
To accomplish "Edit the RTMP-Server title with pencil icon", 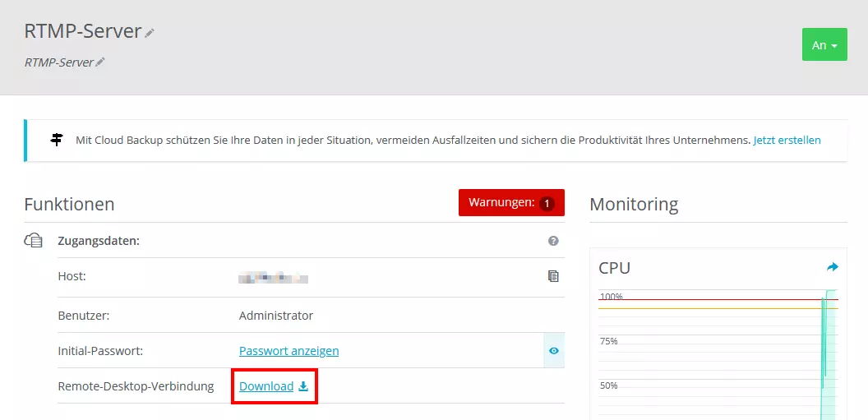I will [150, 33].
